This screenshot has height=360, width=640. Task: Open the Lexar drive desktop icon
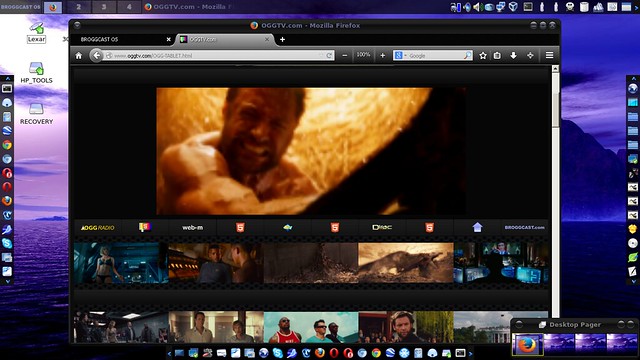(x=36, y=32)
